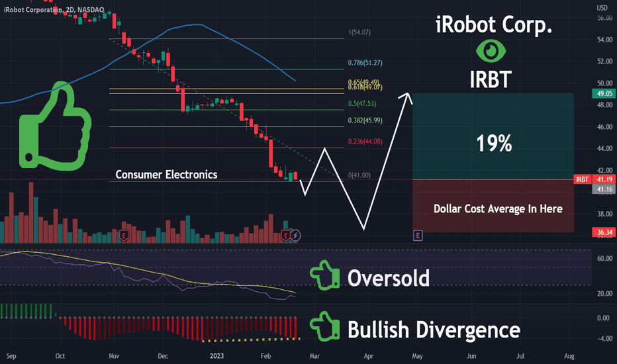Click 20.00 on the RSI scale
The image size is (617, 364).
point(605,293)
